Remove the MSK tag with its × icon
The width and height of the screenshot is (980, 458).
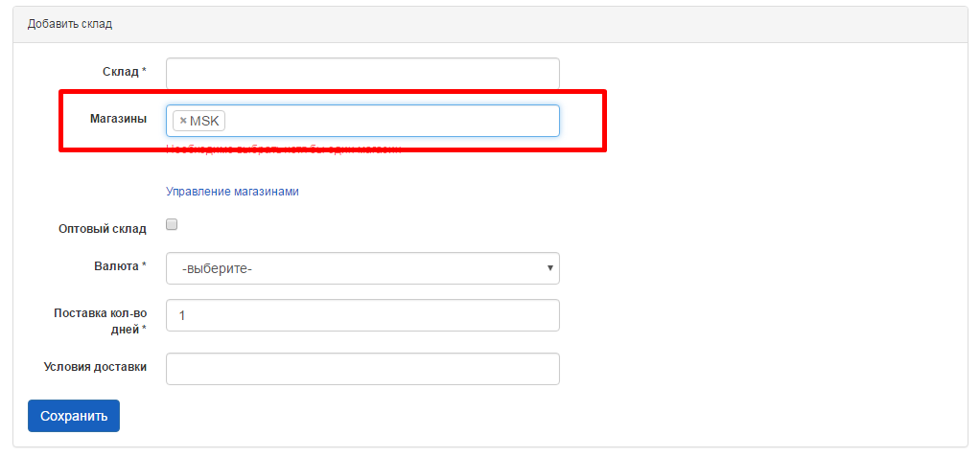coord(183,121)
